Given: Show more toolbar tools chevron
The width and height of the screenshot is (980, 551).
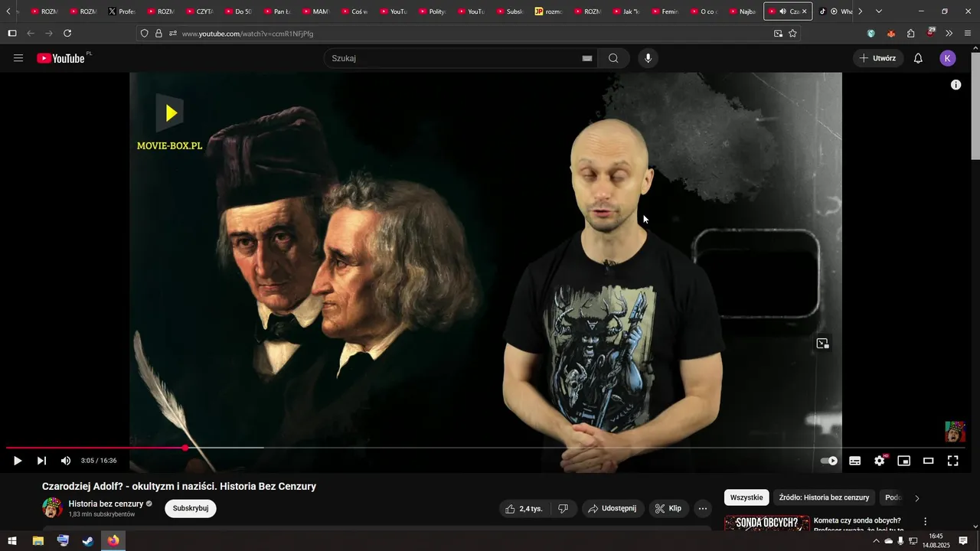Looking at the screenshot, I should [x=949, y=34].
